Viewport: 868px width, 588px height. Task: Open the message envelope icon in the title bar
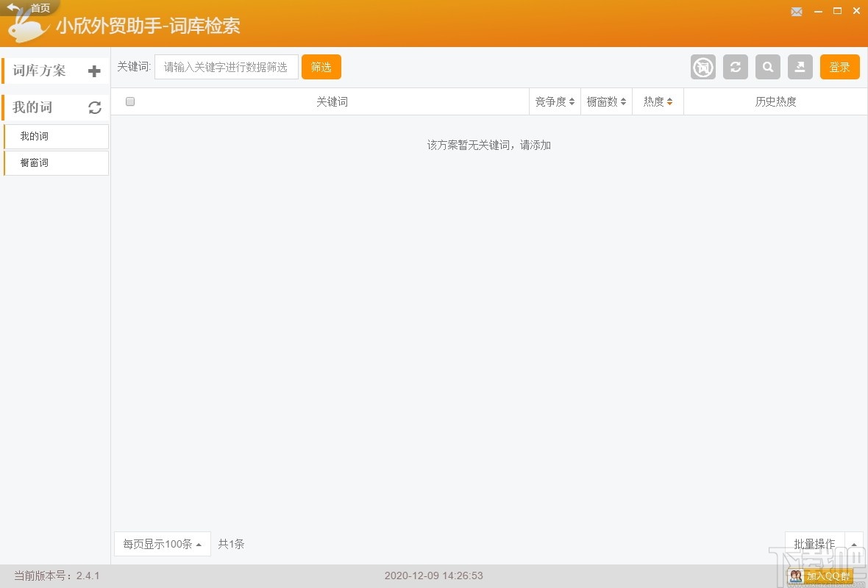[x=797, y=12]
